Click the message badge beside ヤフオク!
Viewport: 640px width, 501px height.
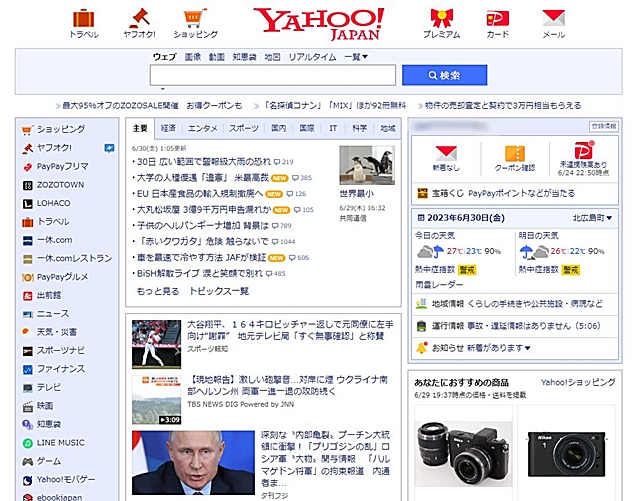109,148
